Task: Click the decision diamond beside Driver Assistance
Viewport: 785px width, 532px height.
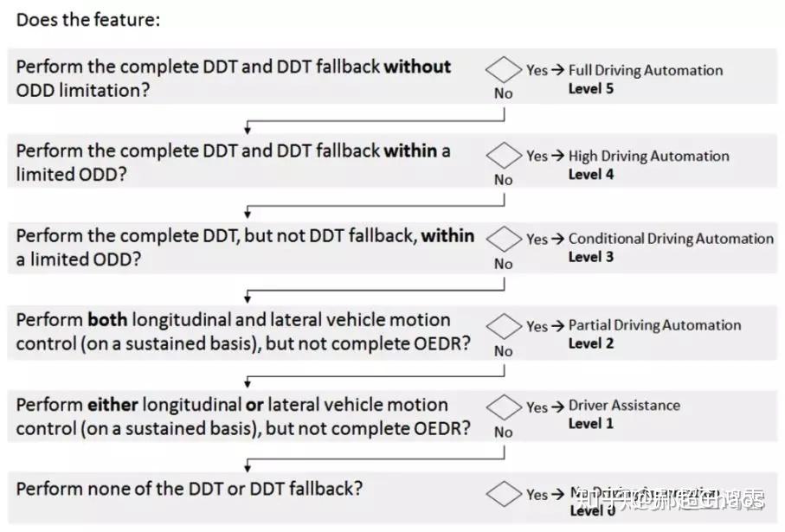Action: coord(504,406)
